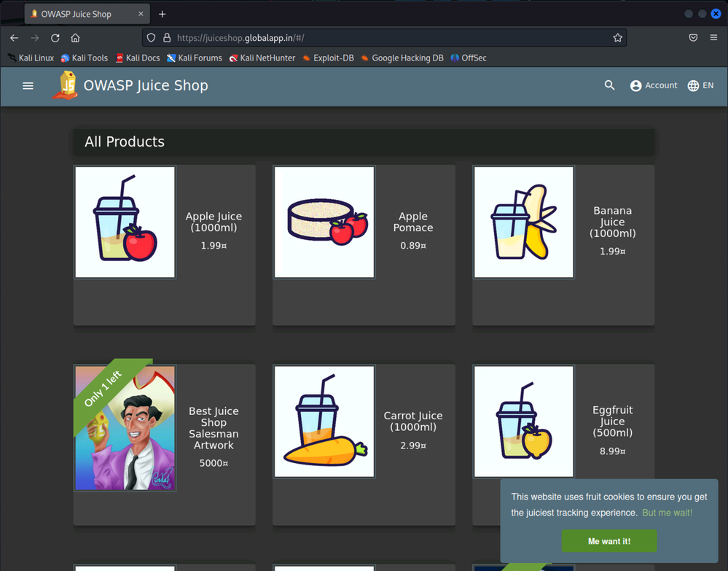Close the OWASP Juice Shop tab
Image resolution: width=728 pixels, height=571 pixels.
[x=141, y=14]
